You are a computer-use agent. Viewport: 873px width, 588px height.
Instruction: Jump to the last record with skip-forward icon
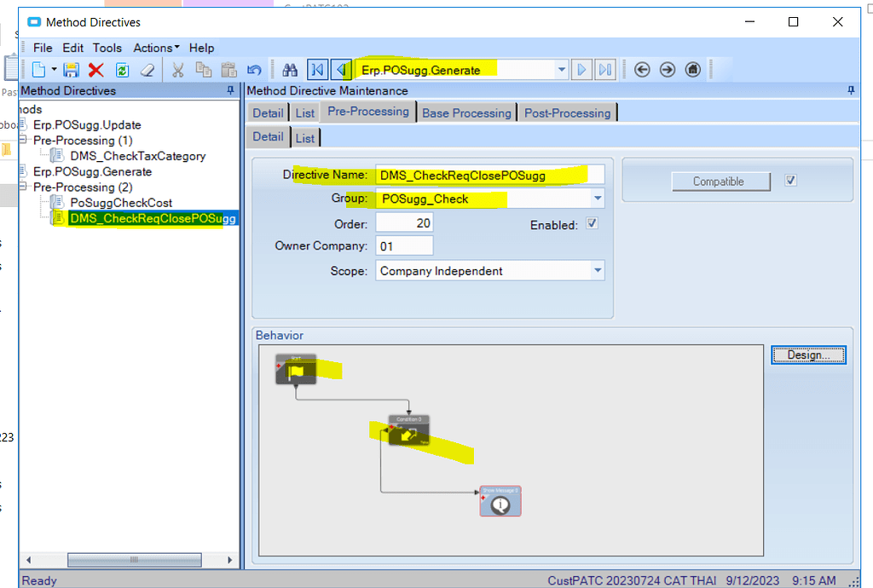click(606, 69)
